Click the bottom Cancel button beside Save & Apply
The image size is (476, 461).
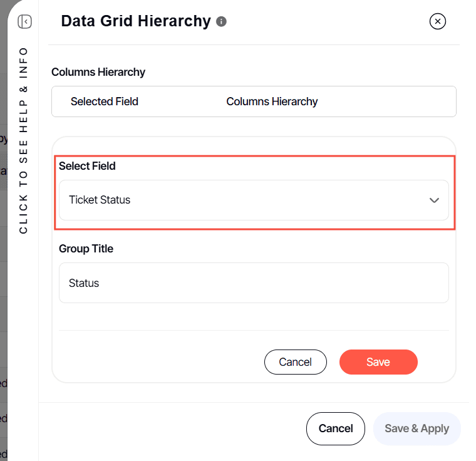pos(335,428)
